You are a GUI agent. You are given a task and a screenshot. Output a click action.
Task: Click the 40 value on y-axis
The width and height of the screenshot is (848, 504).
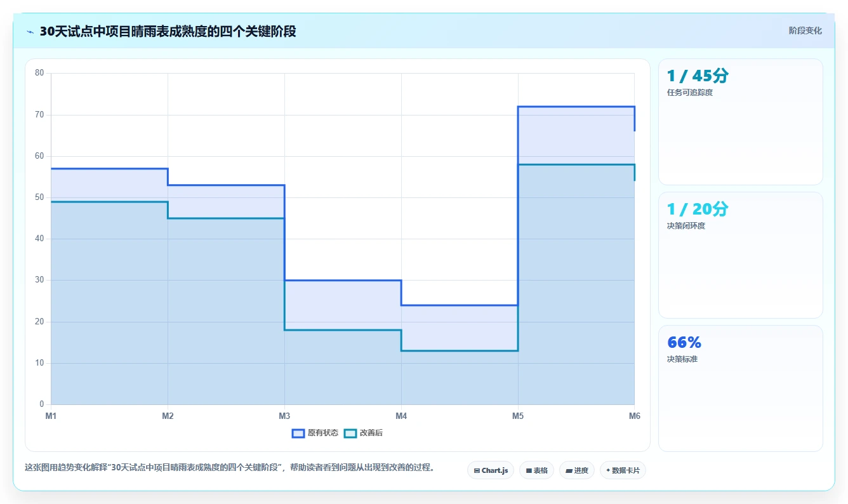coord(39,239)
